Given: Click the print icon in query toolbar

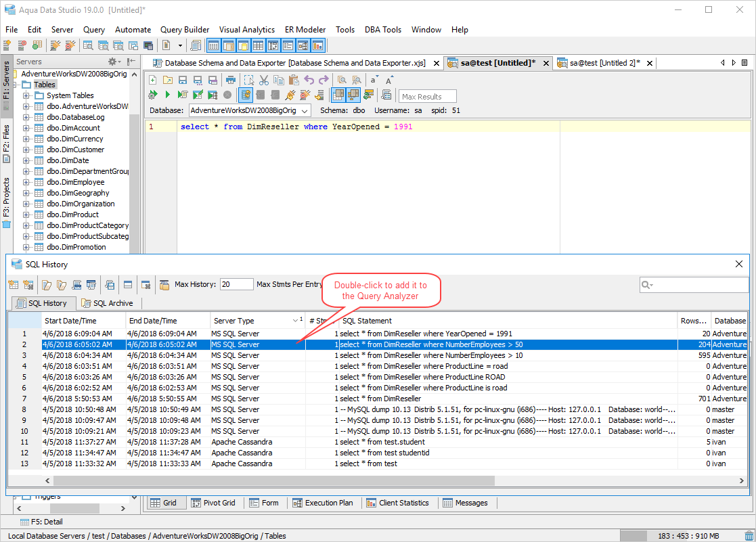Looking at the screenshot, I should (x=231, y=80).
